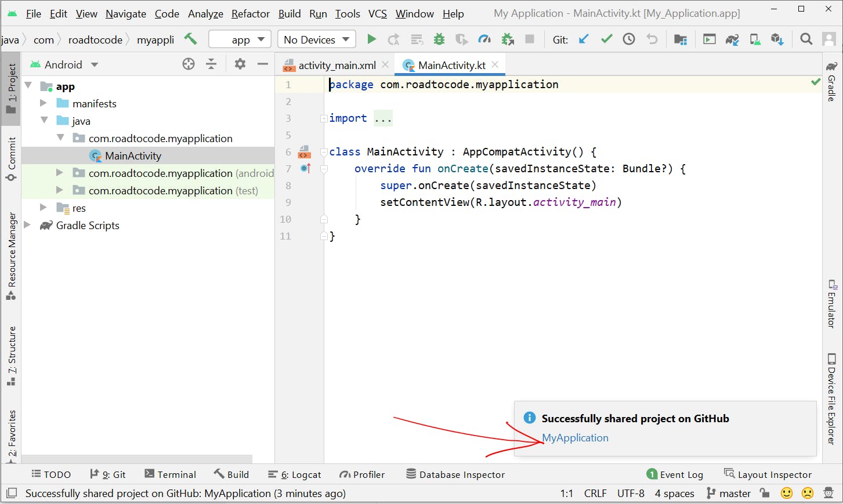The image size is (843, 504).
Task: Update project with Git blue arrow
Action: coord(584,39)
